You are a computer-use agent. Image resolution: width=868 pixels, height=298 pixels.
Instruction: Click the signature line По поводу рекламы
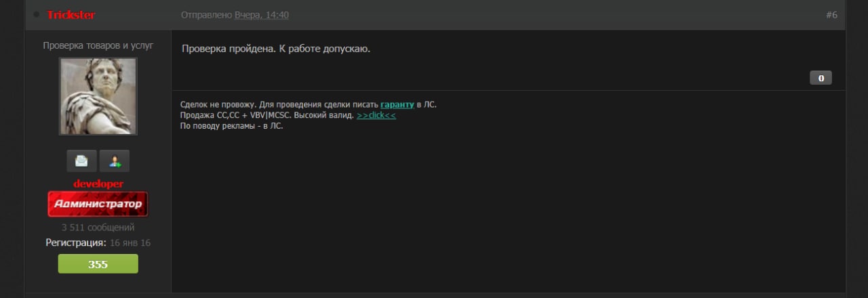231,126
